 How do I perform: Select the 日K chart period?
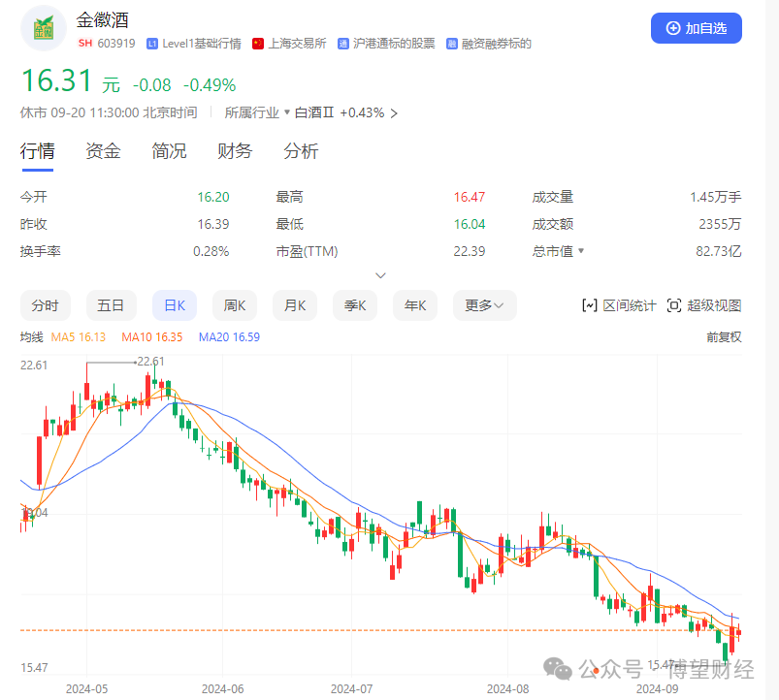175,305
